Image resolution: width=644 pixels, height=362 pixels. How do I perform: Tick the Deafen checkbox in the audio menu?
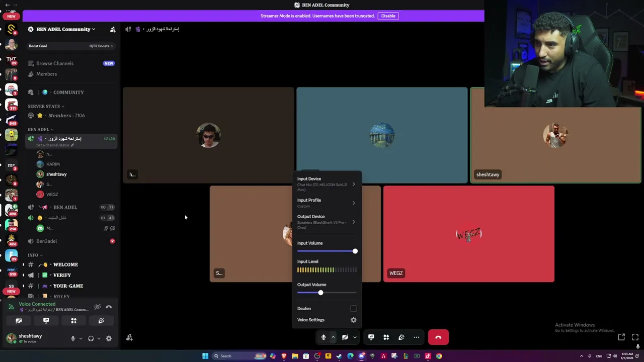tap(353, 309)
